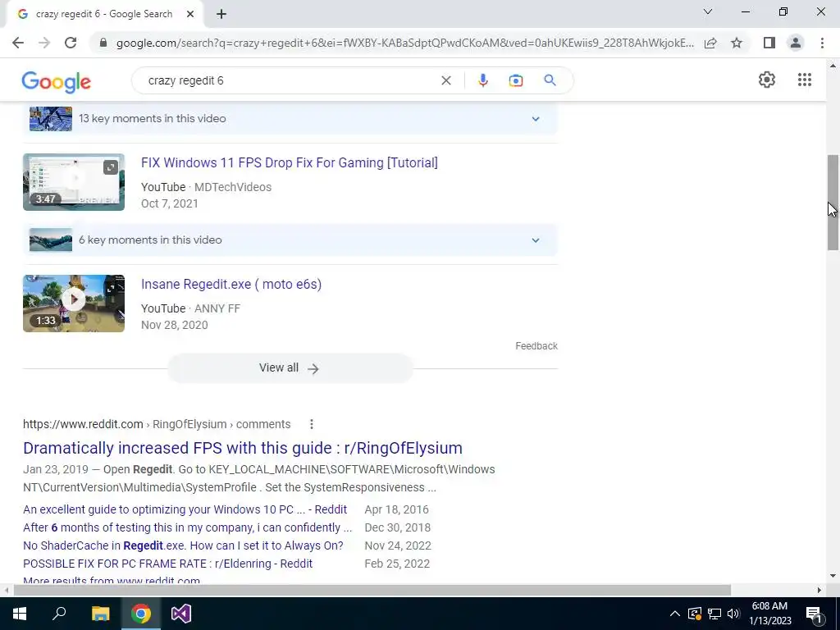Click the scroll-down arrow of vertical scrollbar
Image resolution: width=840 pixels, height=630 pixels.
[x=833, y=576]
